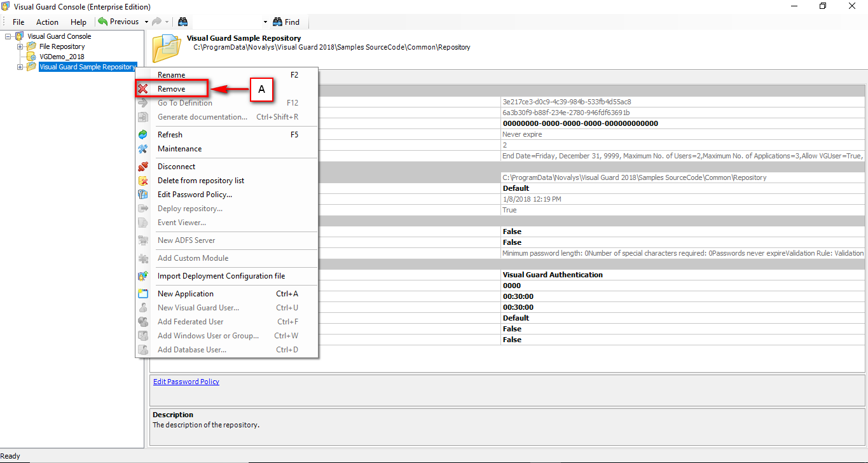
Task: Click the binoculars search icon on toolbar
Action: click(183, 21)
